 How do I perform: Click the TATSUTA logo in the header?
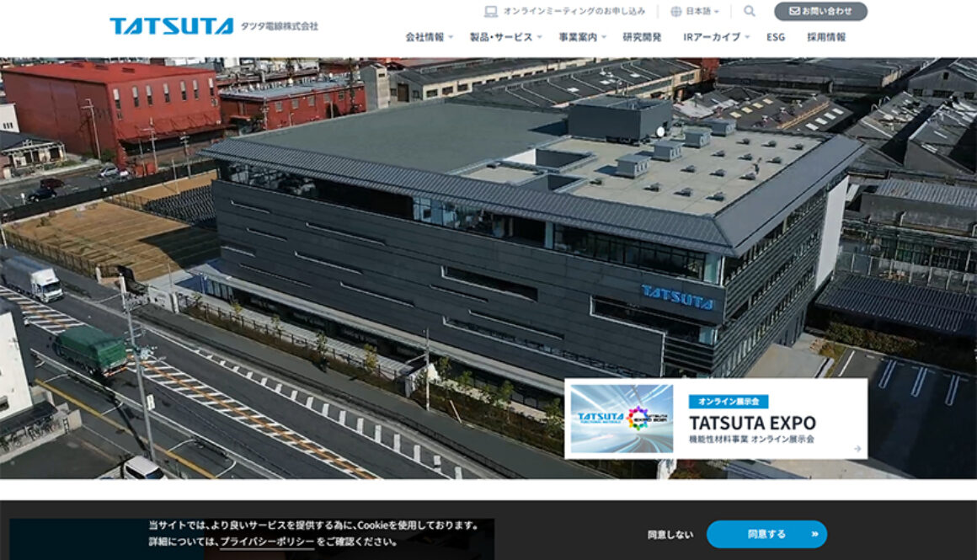pyautogui.click(x=171, y=26)
